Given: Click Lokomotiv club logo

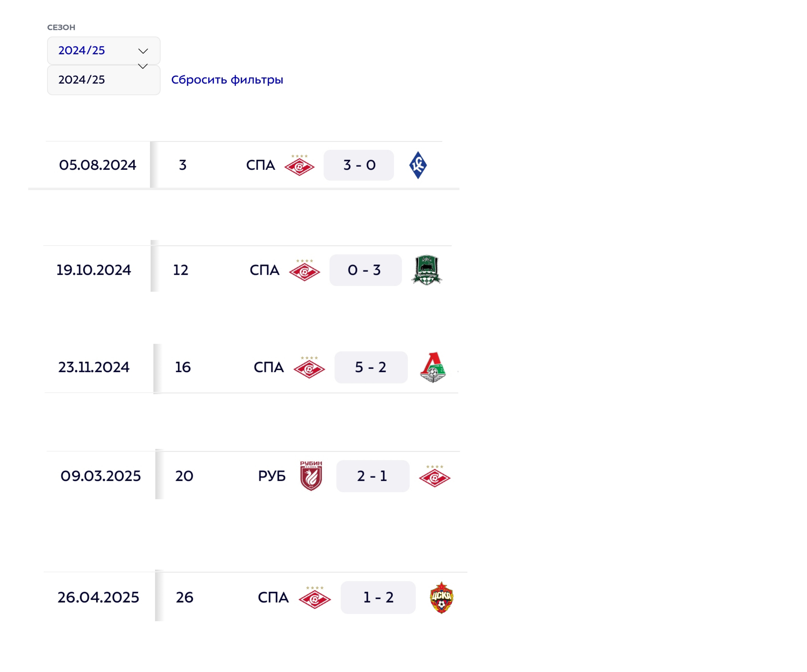Looking at the screenshot, I should tap(433, 367).
